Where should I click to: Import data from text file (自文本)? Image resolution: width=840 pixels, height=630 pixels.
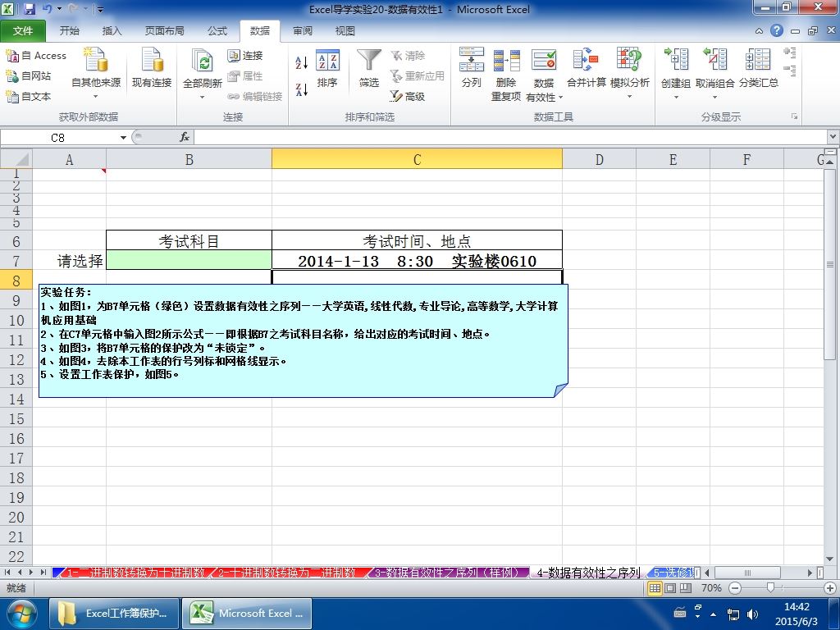tap(29, 97)
